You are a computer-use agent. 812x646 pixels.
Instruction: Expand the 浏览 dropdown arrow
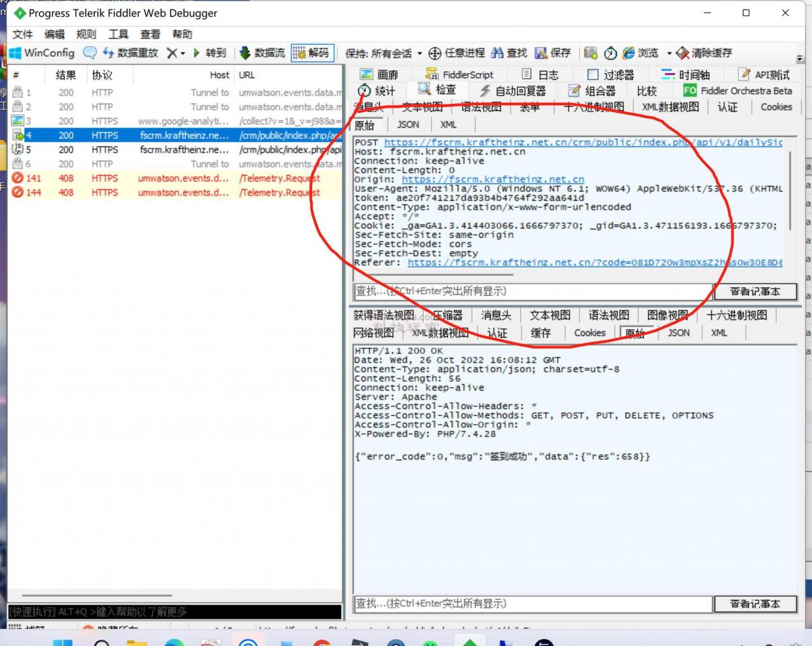[x=669, y=53]
